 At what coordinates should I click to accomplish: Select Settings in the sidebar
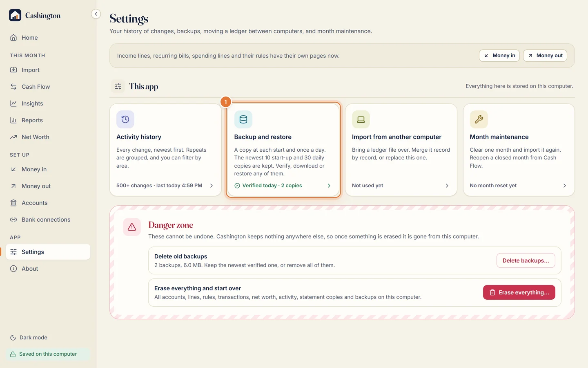48,252
